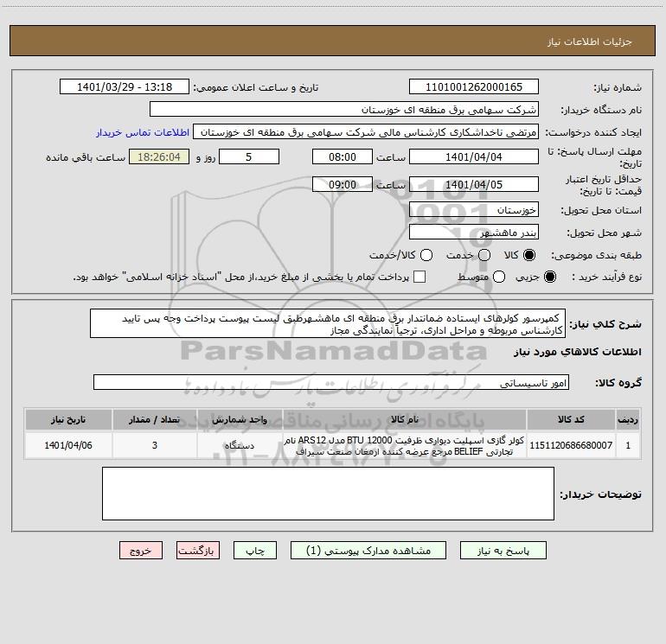Select the متوسط purchase type radio
This screenshot has height=644, width=666.
499,277
